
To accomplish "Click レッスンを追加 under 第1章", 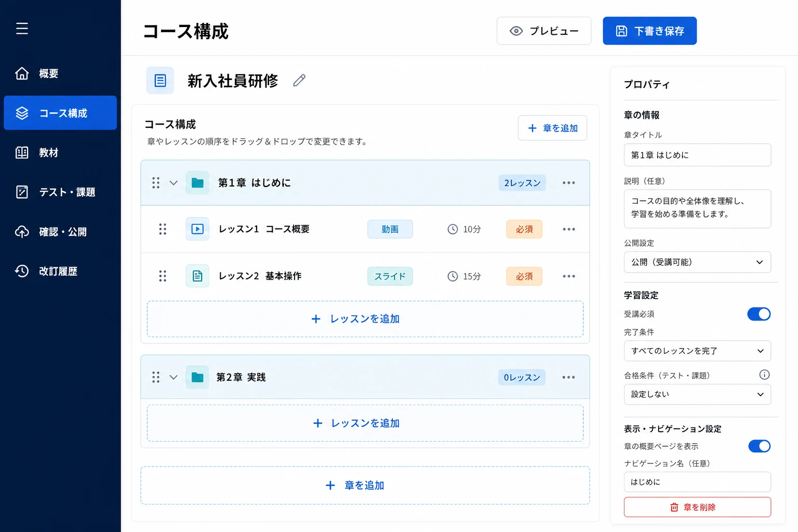I will pyautogui.click(x=365, y=319).
